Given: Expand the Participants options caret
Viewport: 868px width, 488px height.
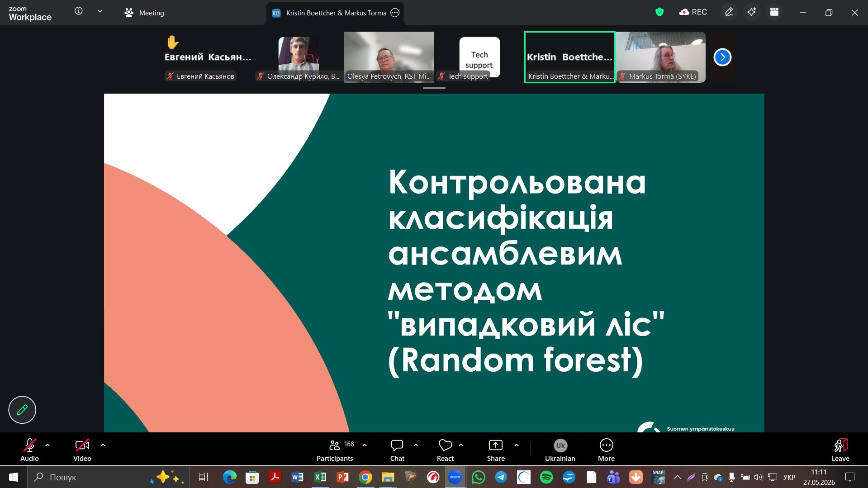Looking at the screenshot, I should 365,445.
